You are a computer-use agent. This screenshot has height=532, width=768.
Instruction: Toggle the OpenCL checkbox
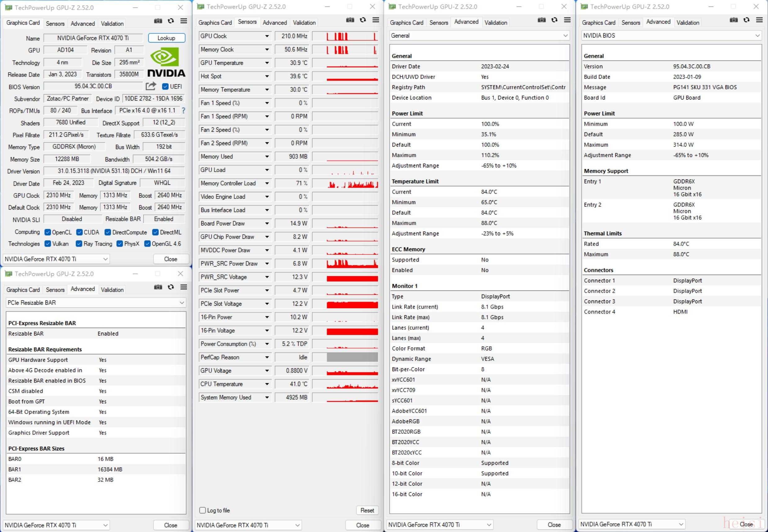pos(48,232)
